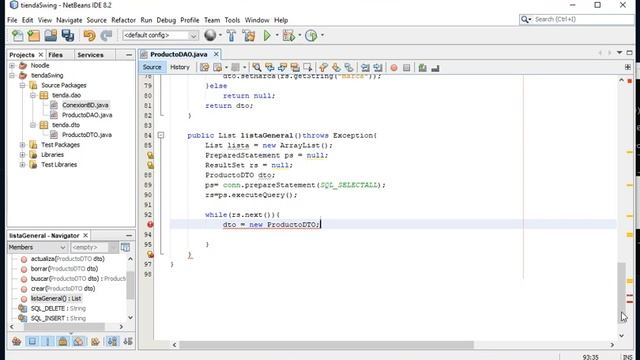The height and width of the screenshot is (360, 640).
Task: Toggle Show Inner Classes filter in Navigator
Action: coord(79,341)
